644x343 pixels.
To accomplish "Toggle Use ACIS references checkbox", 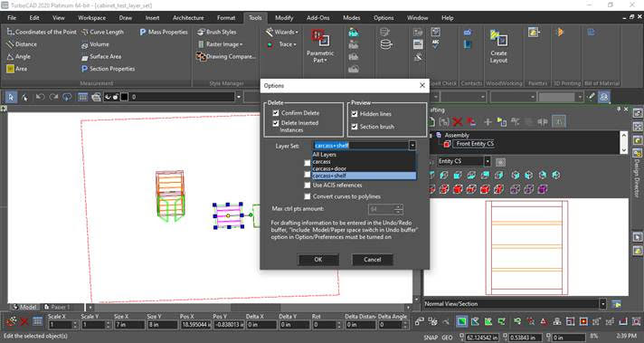I will click(x=307, y=186).
